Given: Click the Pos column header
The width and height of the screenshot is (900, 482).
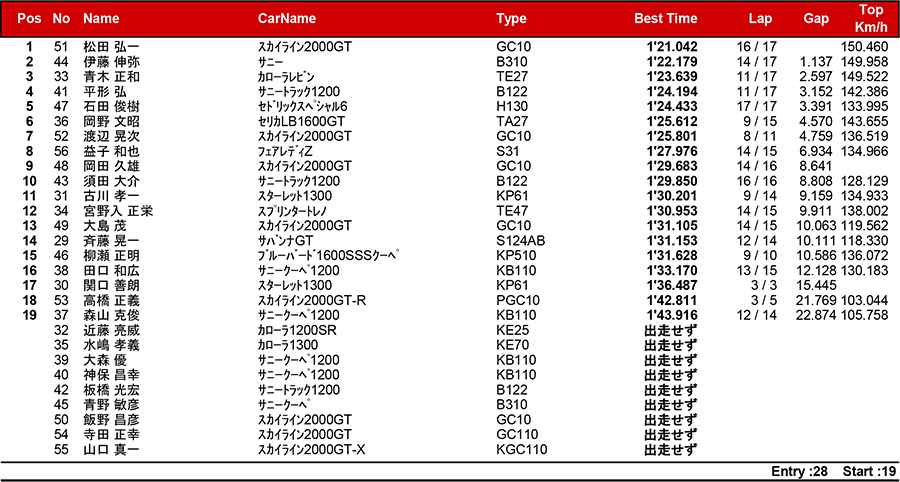Looking at the screenshot, I should coord(29,18).
